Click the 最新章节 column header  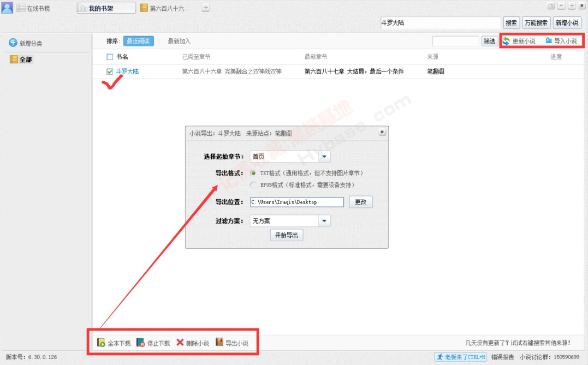316,57
